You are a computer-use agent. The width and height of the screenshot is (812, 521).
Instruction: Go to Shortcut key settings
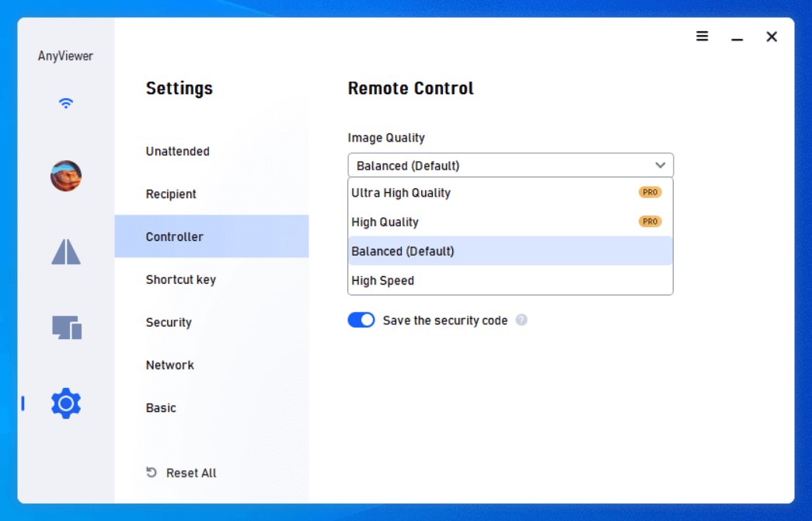pyautogui.click(x=181, y=280)
